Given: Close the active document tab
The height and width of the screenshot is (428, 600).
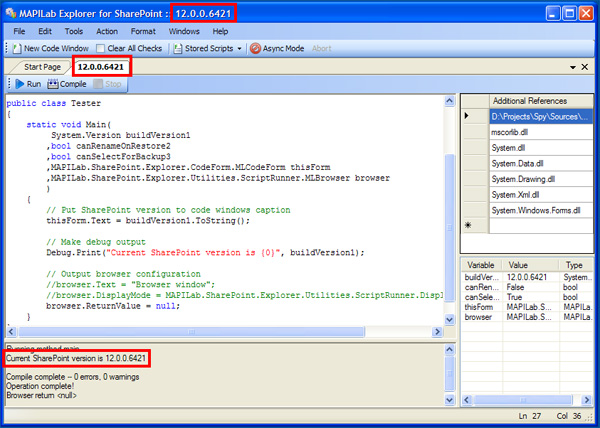Looking at the screenshot, I should tap(585, 67).
